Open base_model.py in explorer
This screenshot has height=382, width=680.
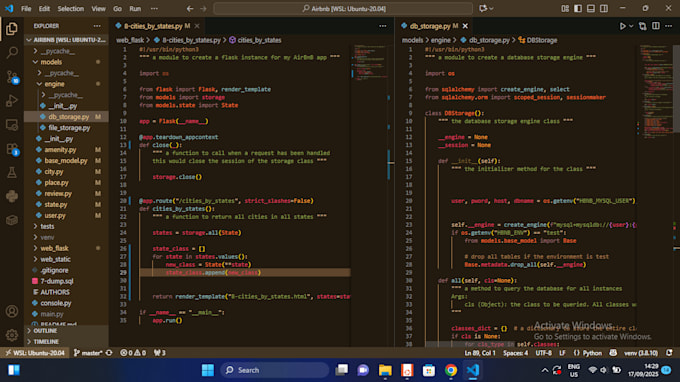pyautogui.click(x=65, y=161)
